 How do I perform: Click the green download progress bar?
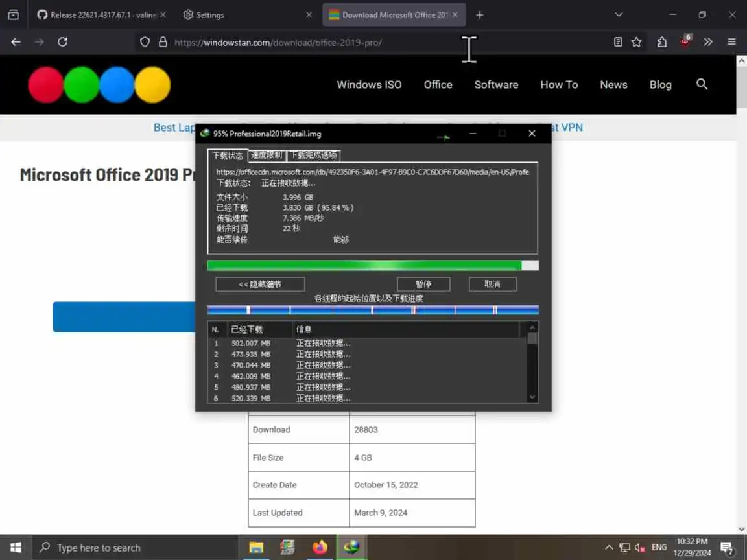373,265
